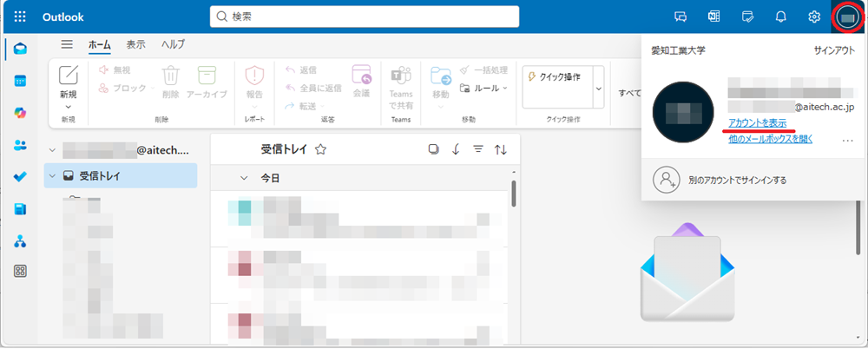868x349 pixels.
Task: Open the Calendar from the left sidebar
Action: (x=20, y=81)
